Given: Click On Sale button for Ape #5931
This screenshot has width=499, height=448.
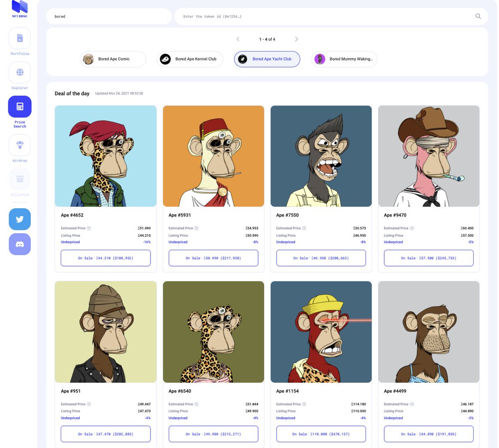Looking at the screenshot, I should pos(213,258).
